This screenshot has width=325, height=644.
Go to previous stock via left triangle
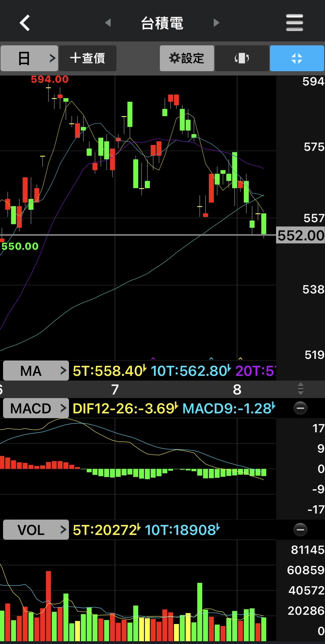[x=108, y=23]
